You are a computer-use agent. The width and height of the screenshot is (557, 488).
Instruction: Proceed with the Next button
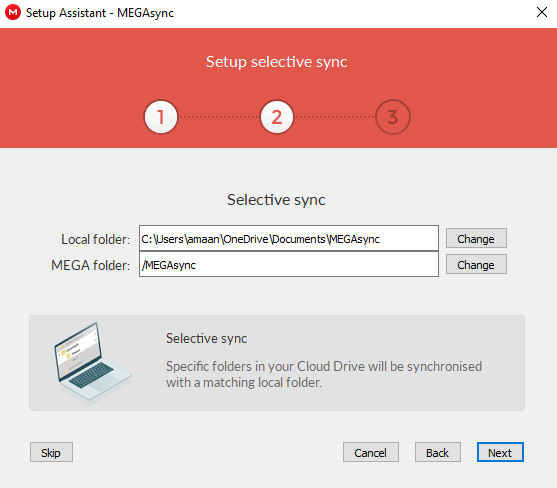click(x=500, y=452)
